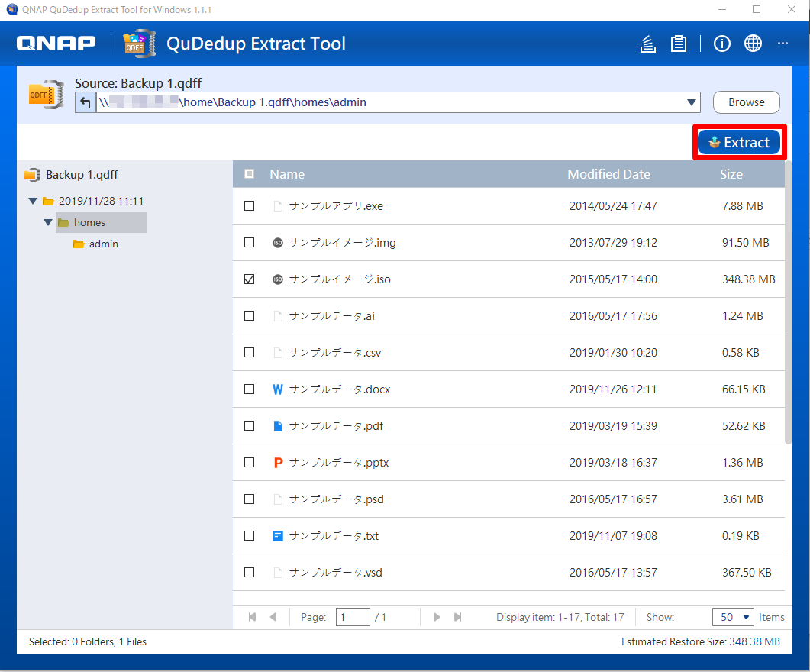Open the language globe icon
Viewport: 810px width, 672px height.
coord(753,44)
